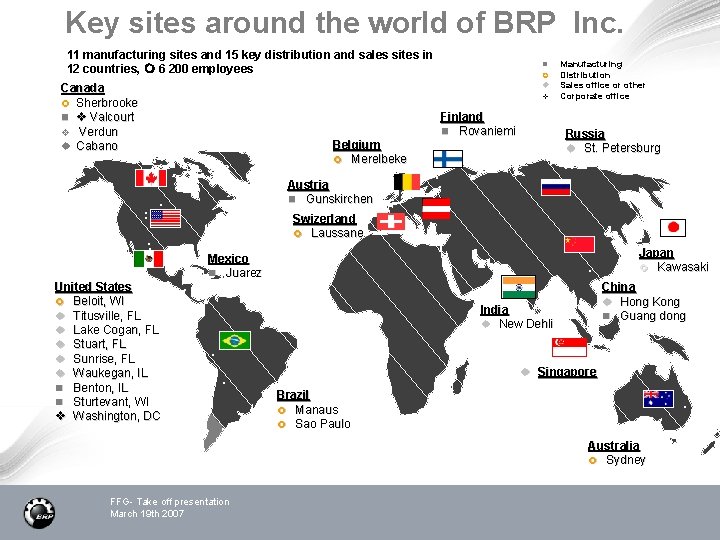720x540 pixels.
Task: Click the Benton, IL entry
Action: [101, 388]
